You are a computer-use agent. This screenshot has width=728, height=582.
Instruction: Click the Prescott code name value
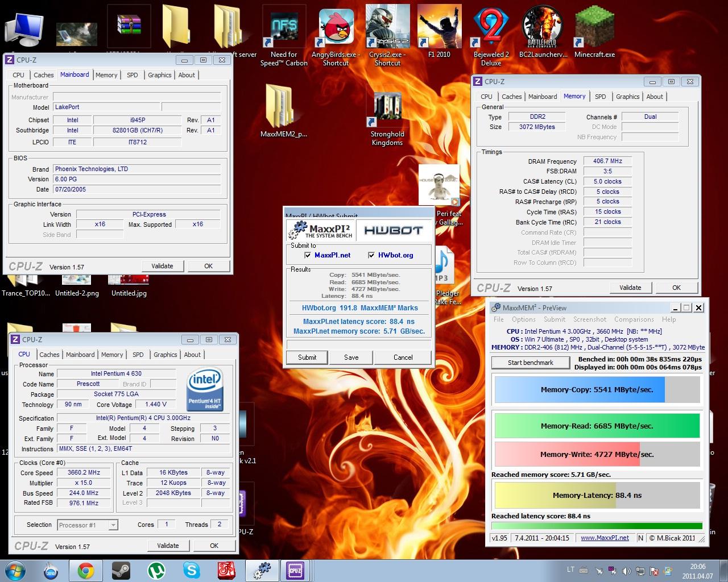(88, 384)
